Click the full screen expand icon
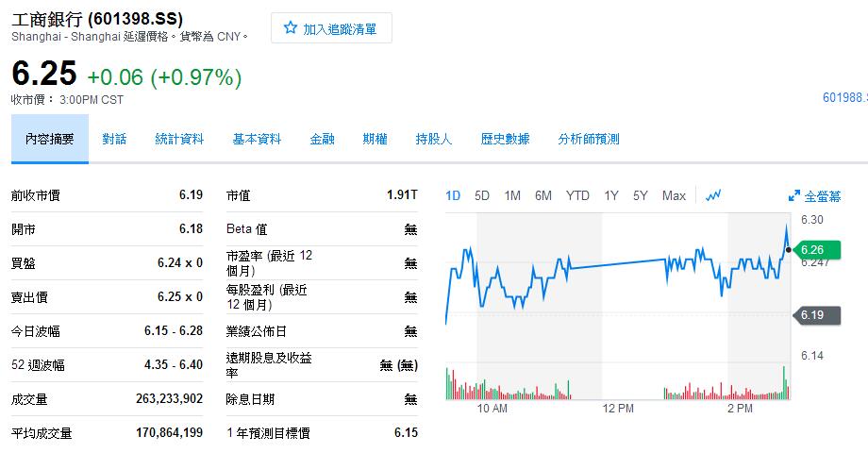The width and height of the screenshot is (868, 453). [793, 196]
